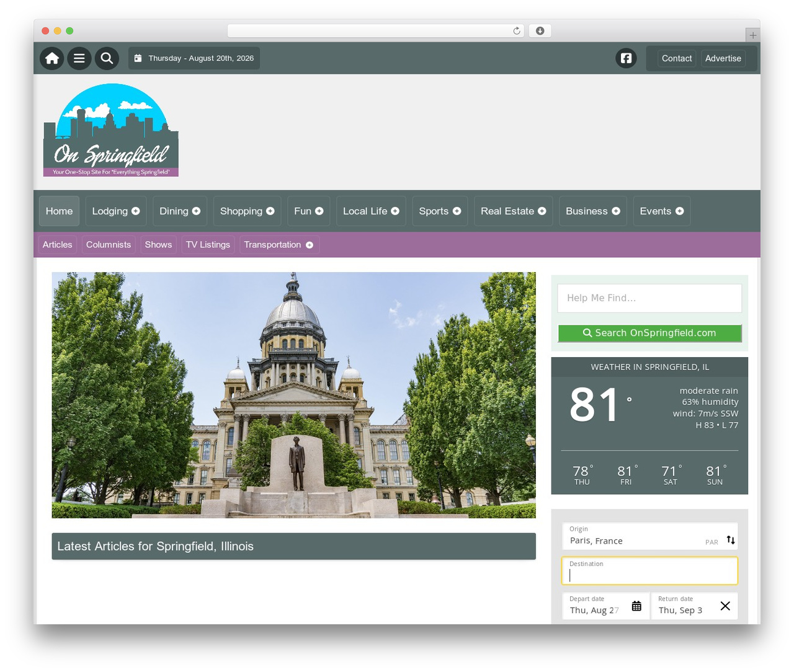The height and width of the screenshot is (672, 794).
Task: Go to the Home nav item
Action: pyautogui.click(x=59, y=211)
